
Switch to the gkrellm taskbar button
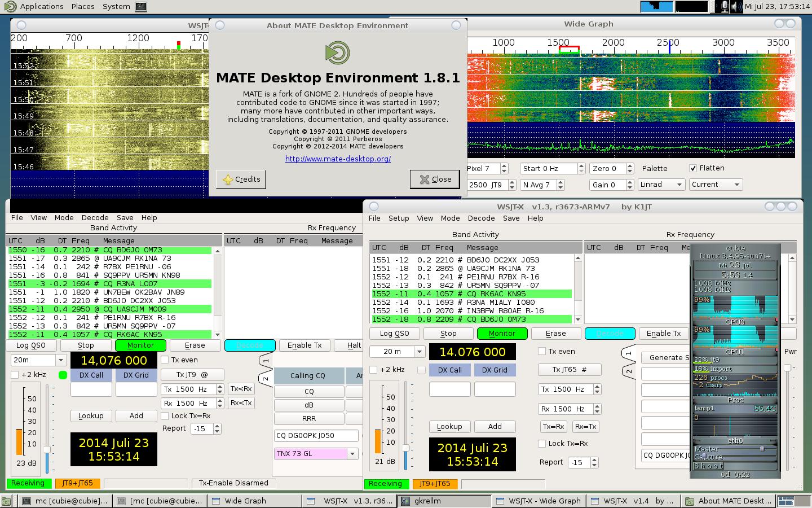[444, 501]
